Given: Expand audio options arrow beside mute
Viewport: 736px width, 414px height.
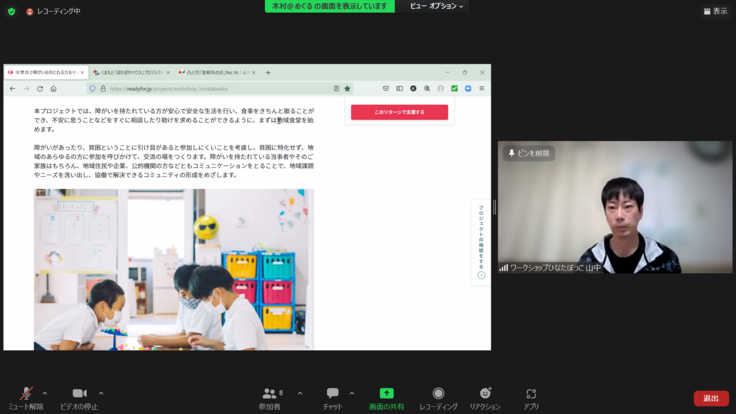Looking at the screenshot, I should click(44, 393).
